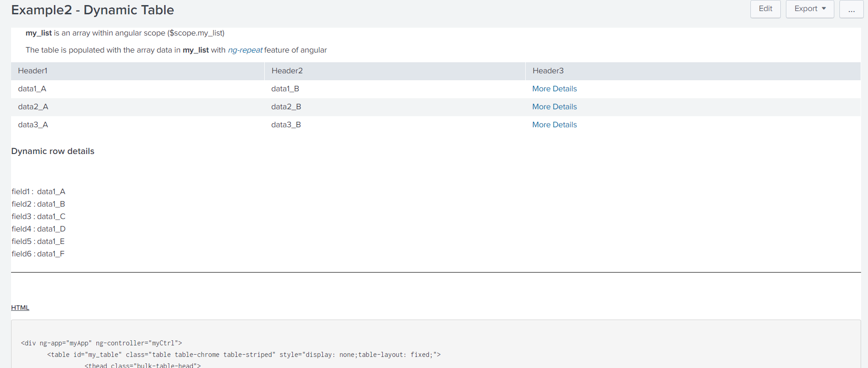This screenshot has width=868, height=368.
Task: Select the data1_B table cell
Action: tap(285, 89)
